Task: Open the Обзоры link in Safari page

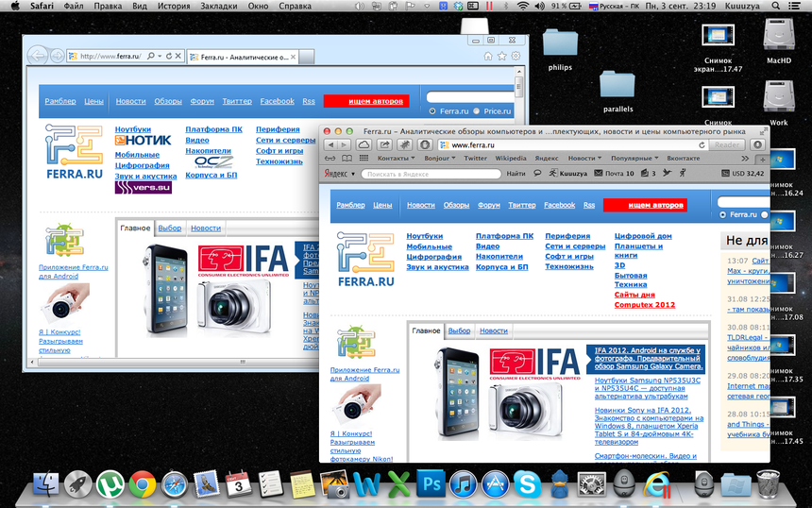Action: click(x=456, y=205)
